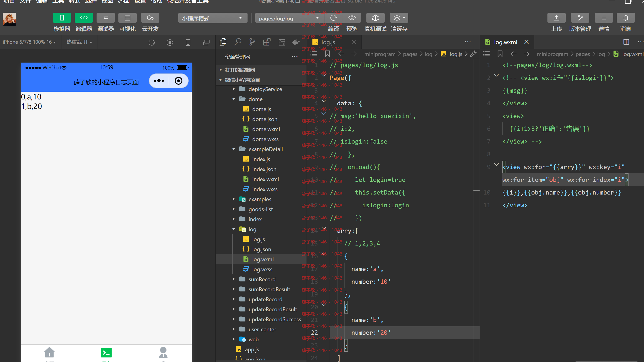Pop out simulator into separate window
Viewport: 644px width, 362px height.
coord(206,43)
